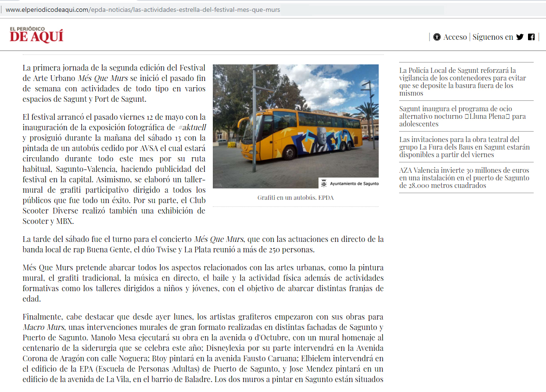Screen dimensions: 546x392
Task: Open the Twitter bird icon
Action: pyautogui.click(x=520, y=37)
